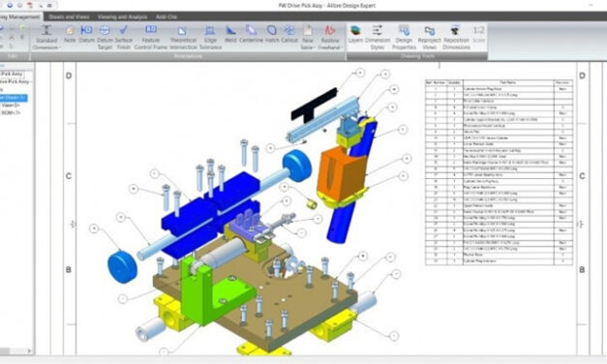The image size is (607, 364).
Task: Click the blue globe quick access icon
Action: click(10, 6)
